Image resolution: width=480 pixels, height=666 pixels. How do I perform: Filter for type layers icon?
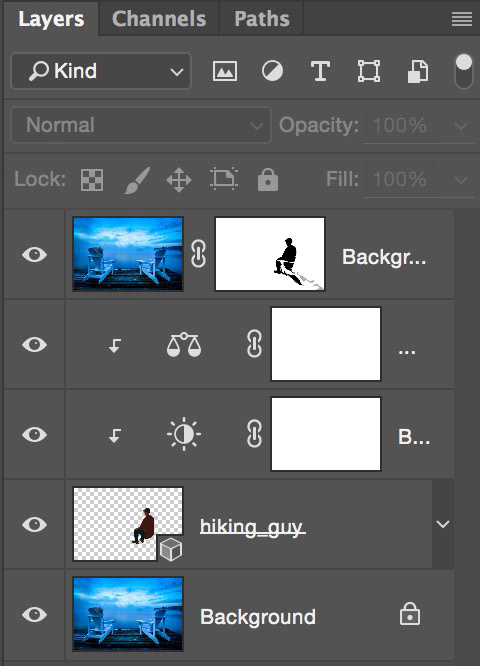coord(320,71)
